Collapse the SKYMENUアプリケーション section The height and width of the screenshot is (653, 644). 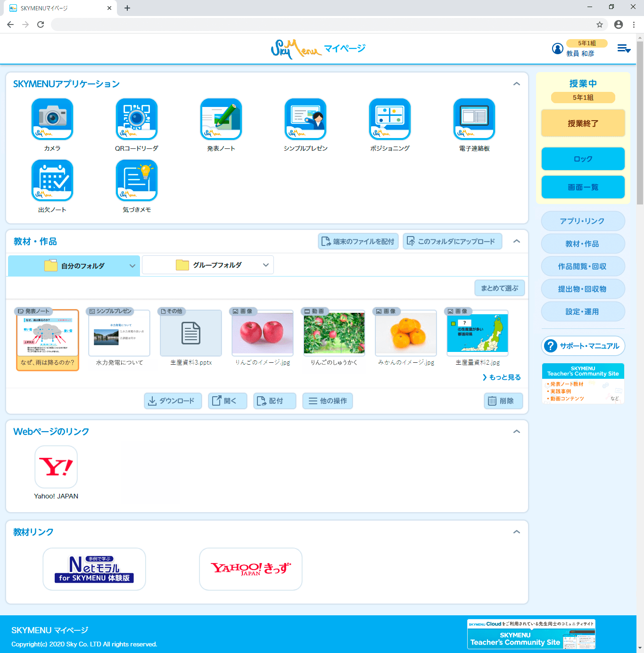point(517,83)
